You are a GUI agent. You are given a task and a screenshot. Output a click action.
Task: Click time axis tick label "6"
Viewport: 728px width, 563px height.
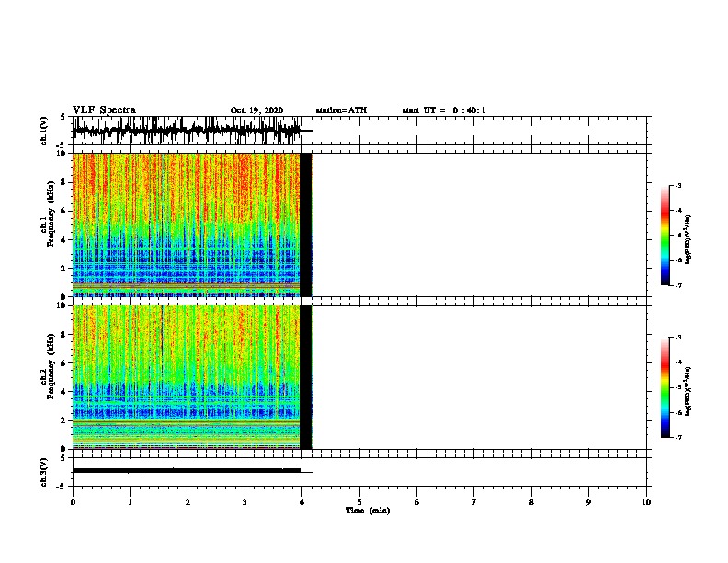(x=417, y=502)
